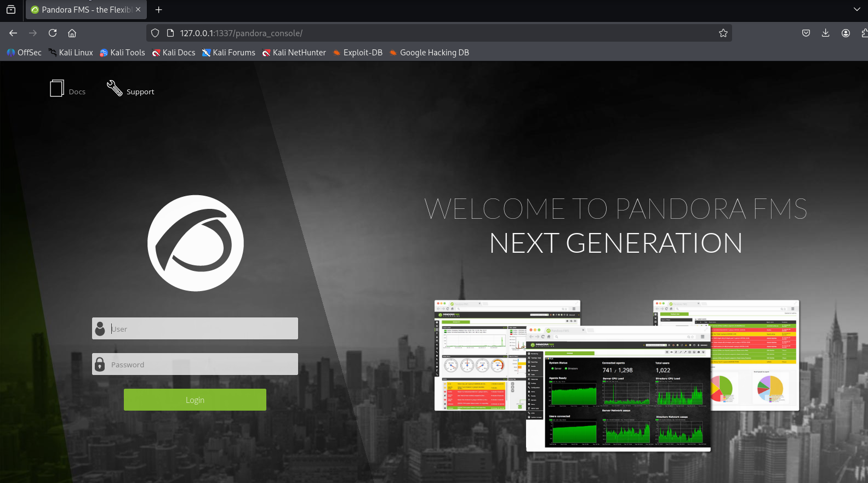This screenshot has height=483, width=868.
Task: Click the page info icon in address bar
Action: pos(170,33)
